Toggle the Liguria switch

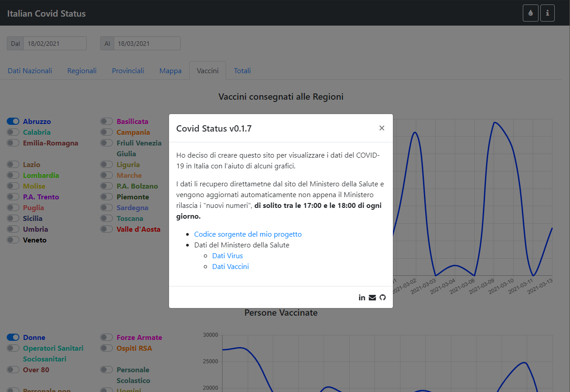[107, 164]
